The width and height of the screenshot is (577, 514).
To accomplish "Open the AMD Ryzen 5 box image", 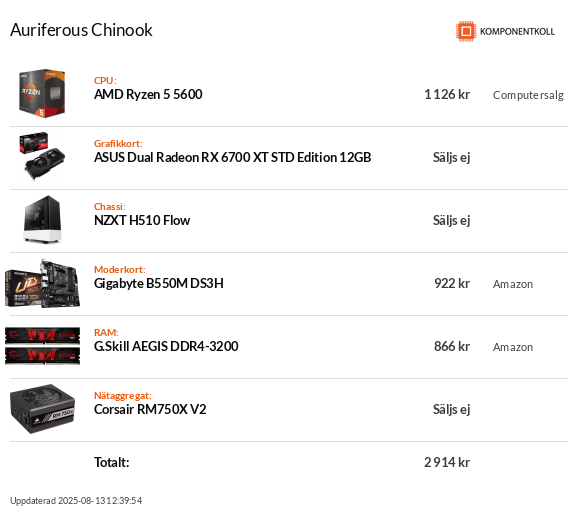I will click(42, 93).
